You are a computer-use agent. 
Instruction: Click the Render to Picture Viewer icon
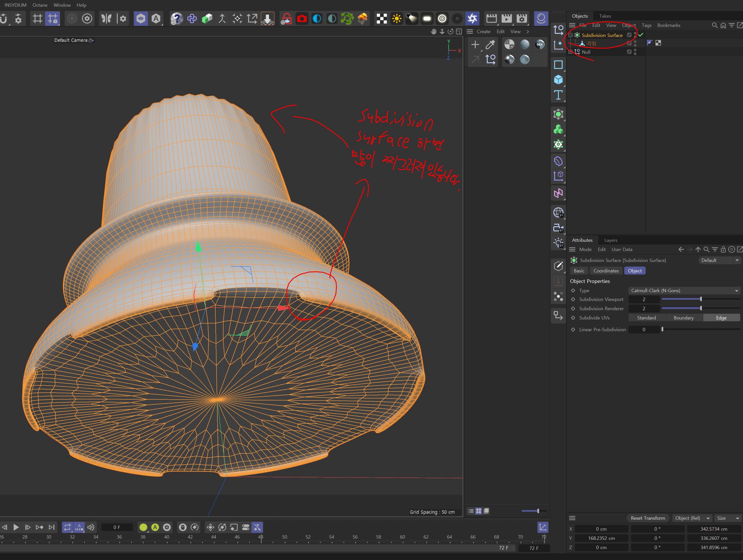pos(507,18)
